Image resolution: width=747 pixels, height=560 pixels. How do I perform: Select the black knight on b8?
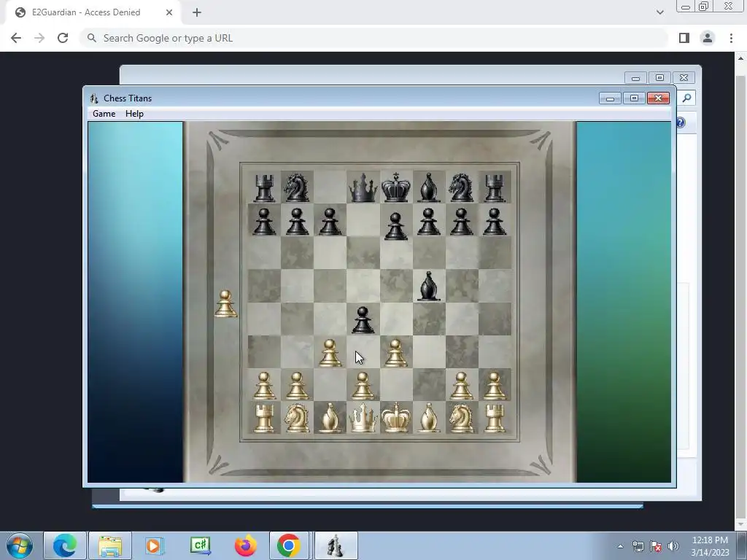(x=297, y=187)
